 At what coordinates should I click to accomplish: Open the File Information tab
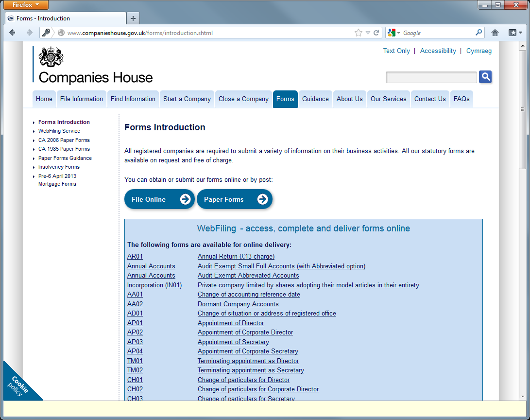tap(82, 99)
